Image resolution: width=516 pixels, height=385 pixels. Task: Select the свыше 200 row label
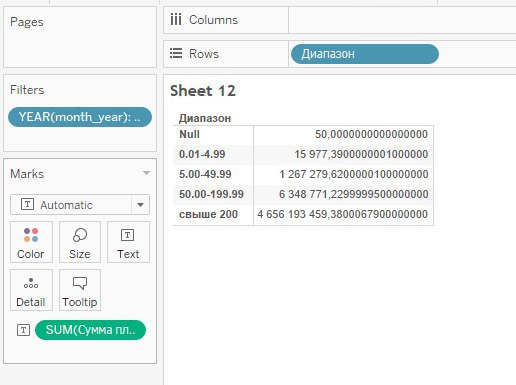[208, 214]
